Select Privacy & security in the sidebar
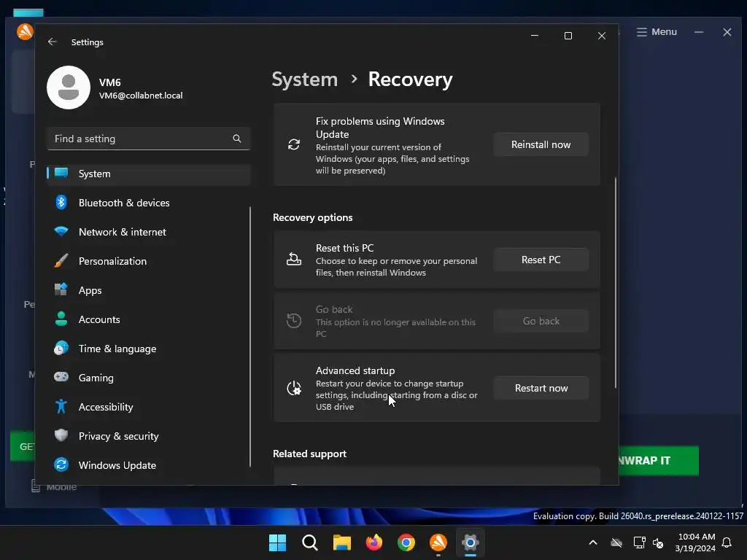Image resolution: width=747 pixels, height=560 pixels. (149, 436)
